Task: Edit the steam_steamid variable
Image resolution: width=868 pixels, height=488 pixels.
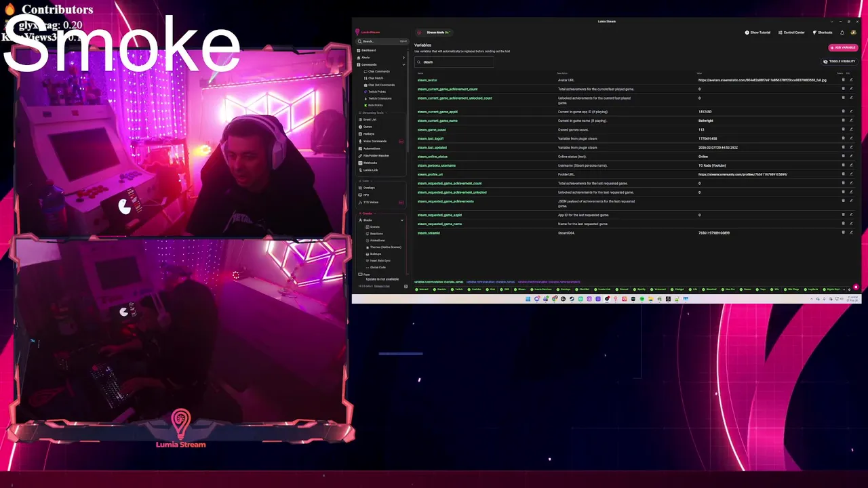Action: [x=851, y=232]
